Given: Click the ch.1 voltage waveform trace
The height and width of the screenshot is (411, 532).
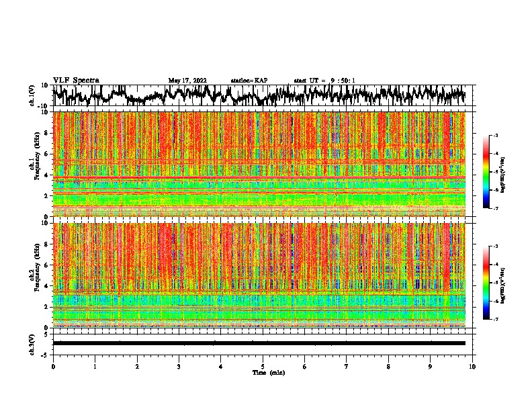Looking at the screenshot, I should 259,95.
